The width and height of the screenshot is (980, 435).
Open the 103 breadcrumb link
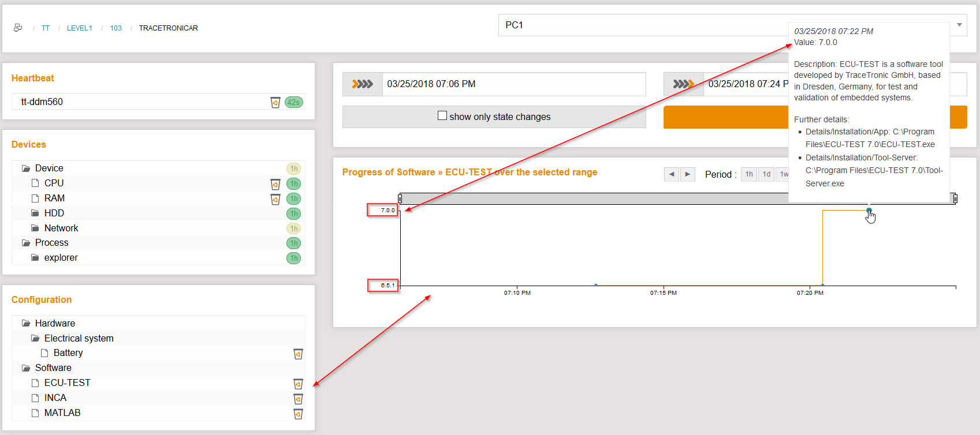pos(116,28)
